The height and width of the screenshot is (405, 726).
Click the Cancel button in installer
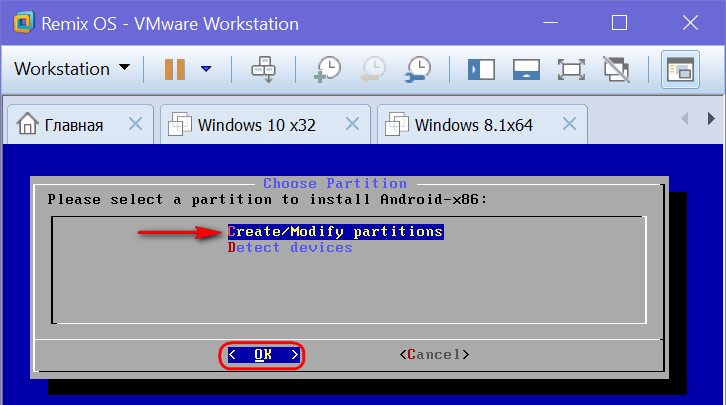point(434,355)
